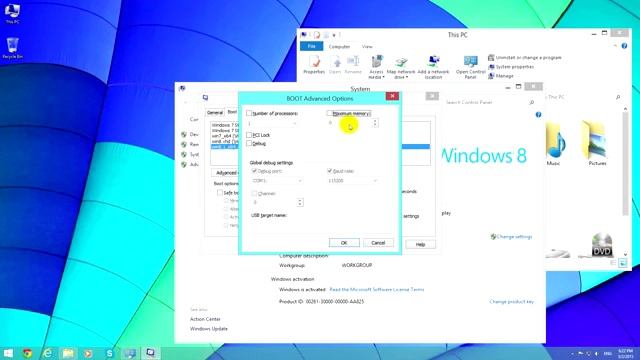Toggle the Safe boot checkbox
640x360 pixels.
pos(220,192)
